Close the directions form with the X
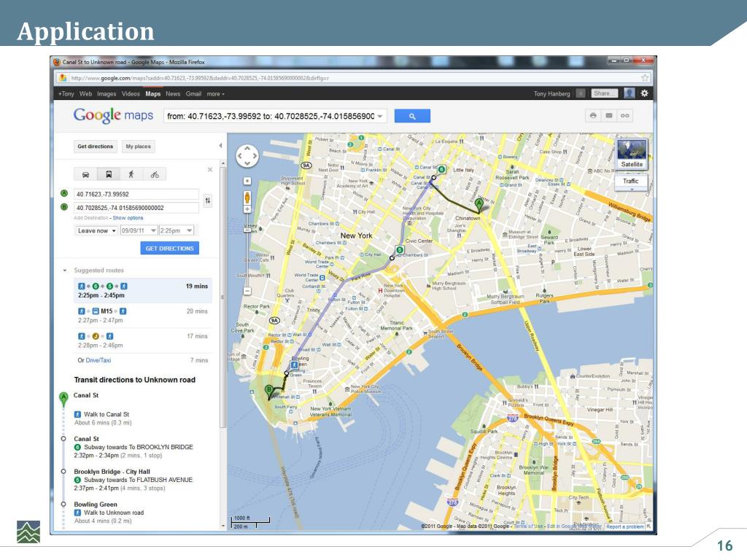747x560 pixels. [210, 169]
